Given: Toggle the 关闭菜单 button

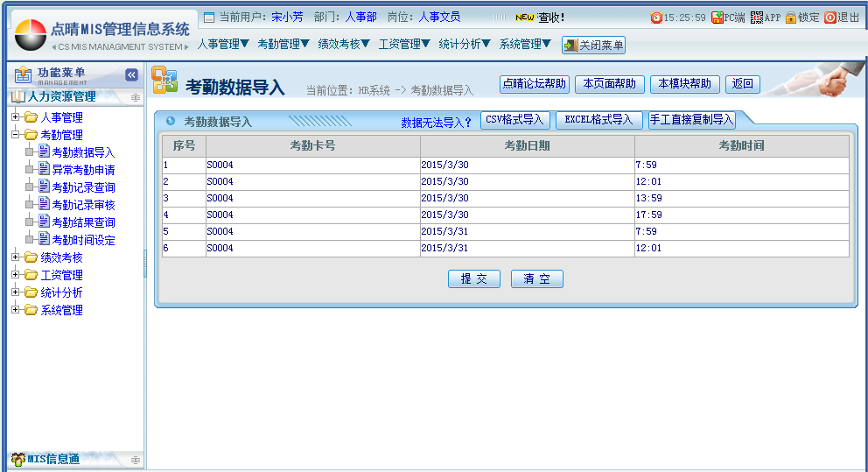Looking at the screenshot, I should click(x=593, y=45).
